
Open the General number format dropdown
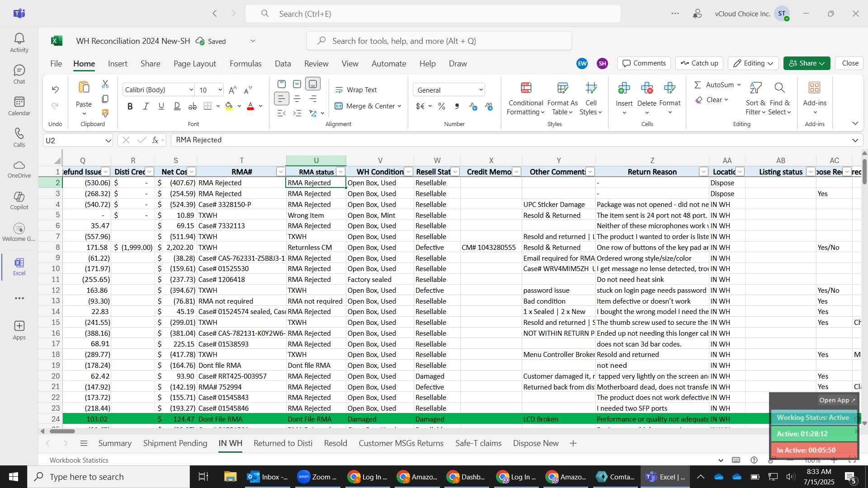pyautogui.click(x=481, y=90)
